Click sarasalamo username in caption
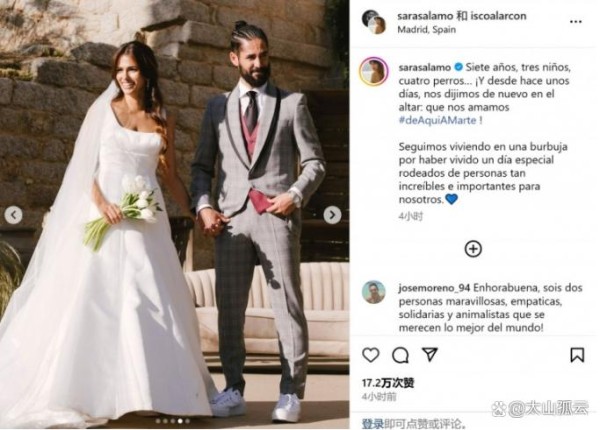Screen dimensions: 600x430 [424, 68]
